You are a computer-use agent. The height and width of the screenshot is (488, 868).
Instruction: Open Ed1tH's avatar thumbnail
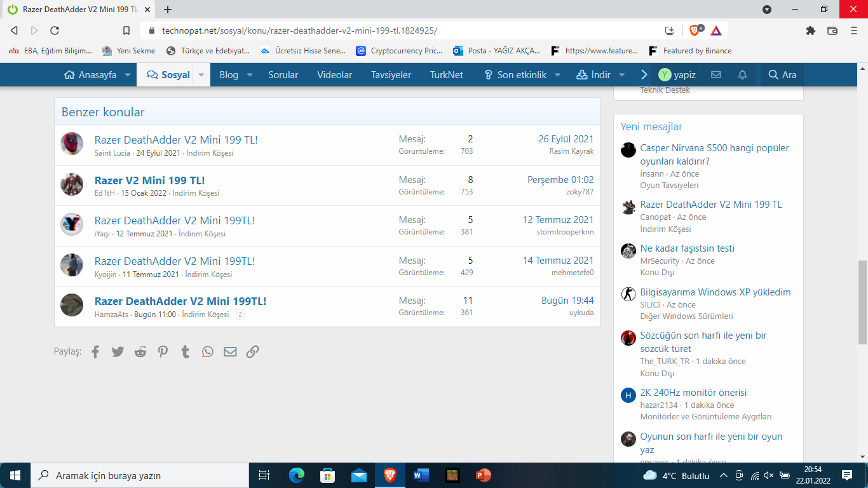(x=72, y=184)
